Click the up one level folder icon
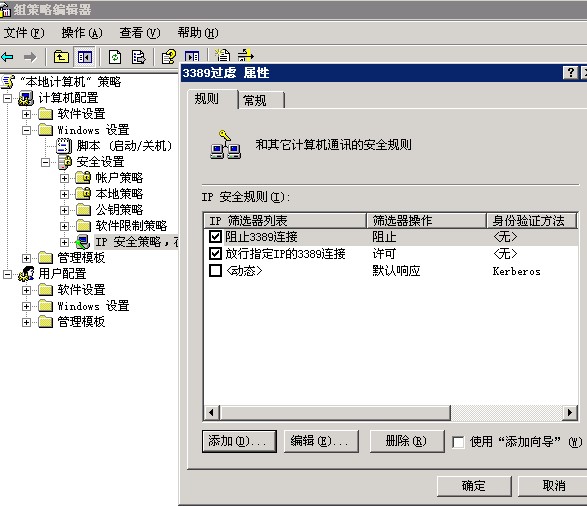Viewport: 587px width, 506px height. 61,57
